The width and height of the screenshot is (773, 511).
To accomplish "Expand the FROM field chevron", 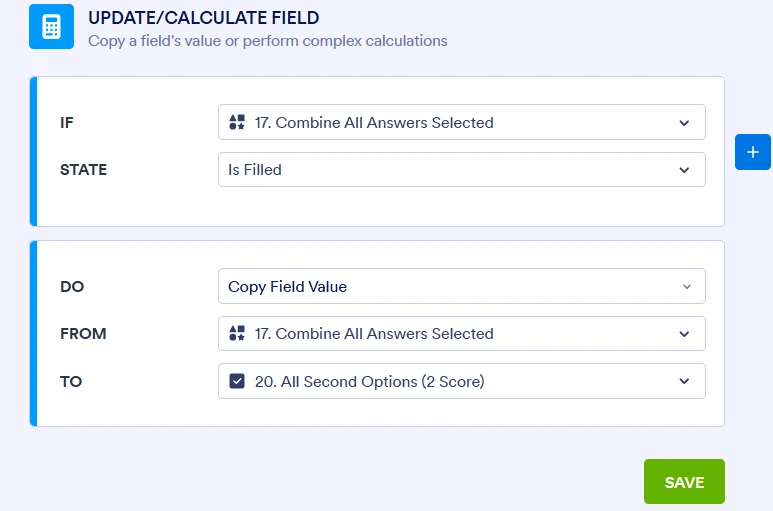I will pos(684,334).
